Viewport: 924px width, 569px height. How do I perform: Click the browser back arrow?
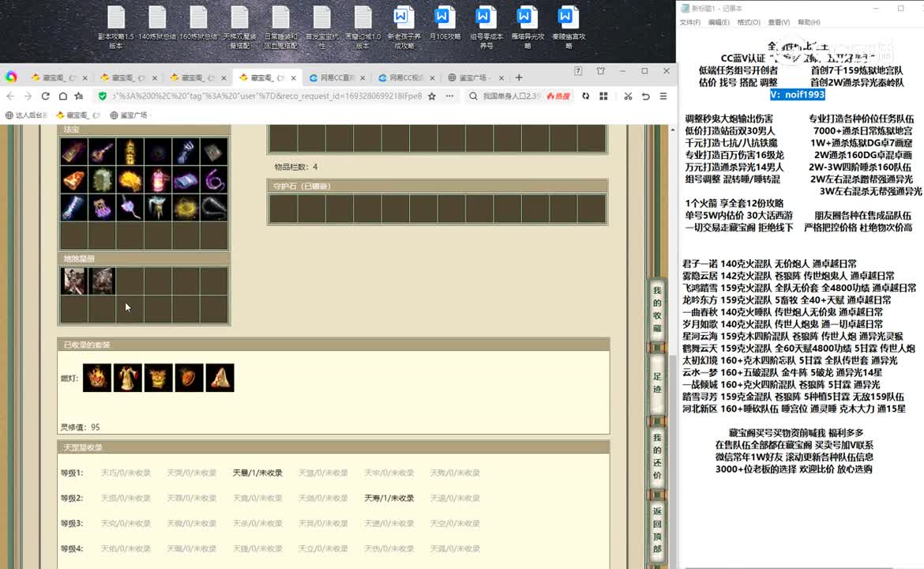[x=10, y=96]
